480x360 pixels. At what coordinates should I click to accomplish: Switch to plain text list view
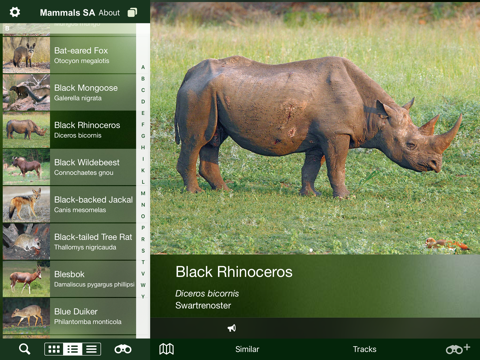click(91, 349)
